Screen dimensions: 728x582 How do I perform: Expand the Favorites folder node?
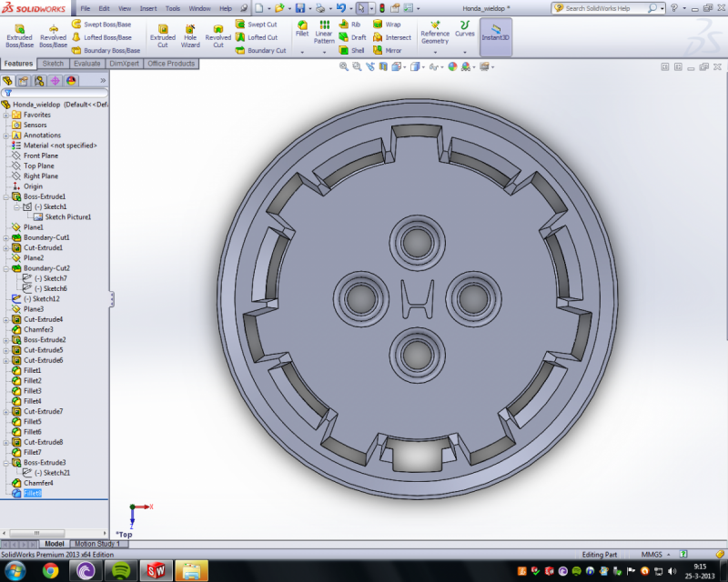pyautogui.click(x=6, y=115)
